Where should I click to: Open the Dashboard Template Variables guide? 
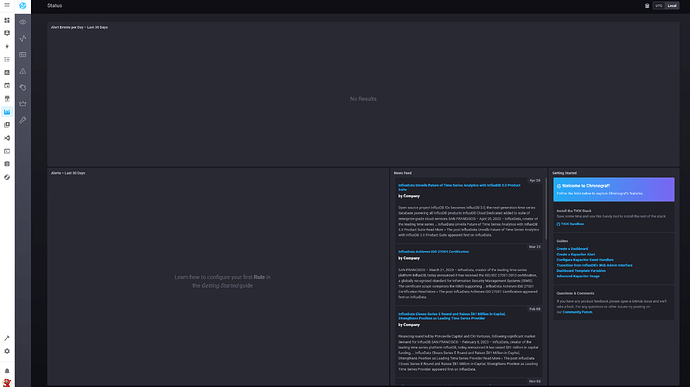click(x=581, y=271)
